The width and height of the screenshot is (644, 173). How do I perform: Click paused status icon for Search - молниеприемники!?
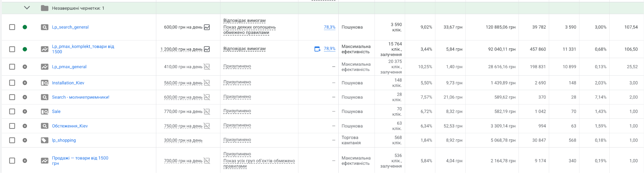pos(25,97)
